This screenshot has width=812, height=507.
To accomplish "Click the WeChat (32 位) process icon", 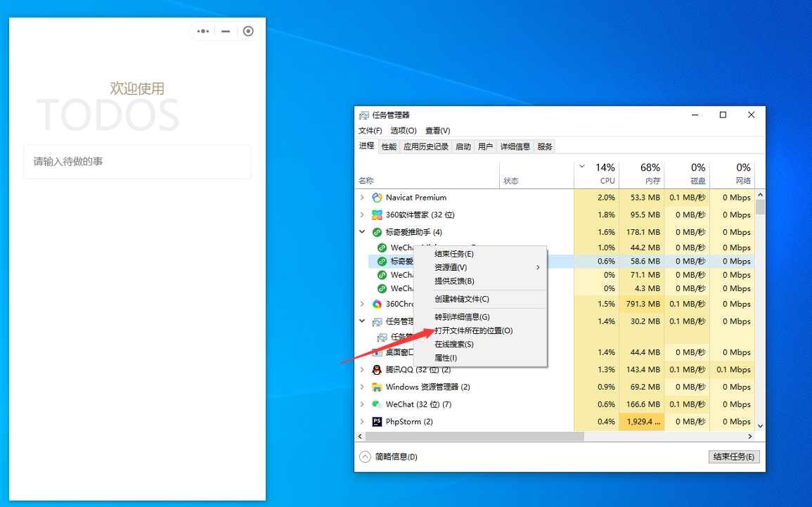I will click(377, 404).
